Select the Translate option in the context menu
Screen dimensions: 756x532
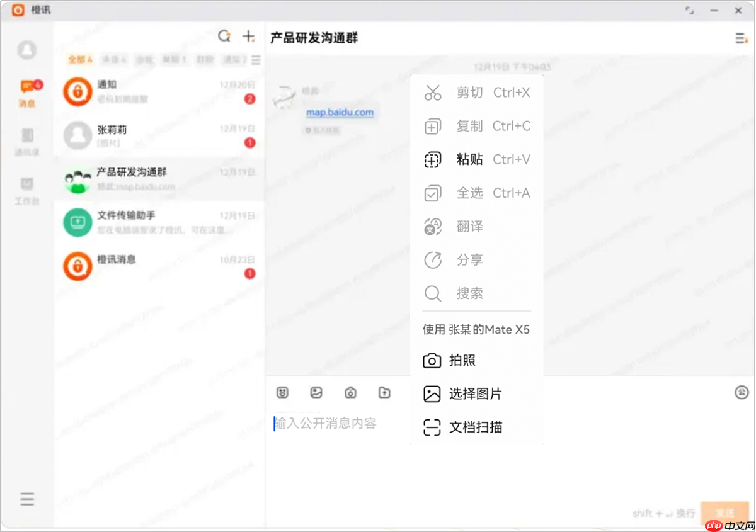(469, 227)
